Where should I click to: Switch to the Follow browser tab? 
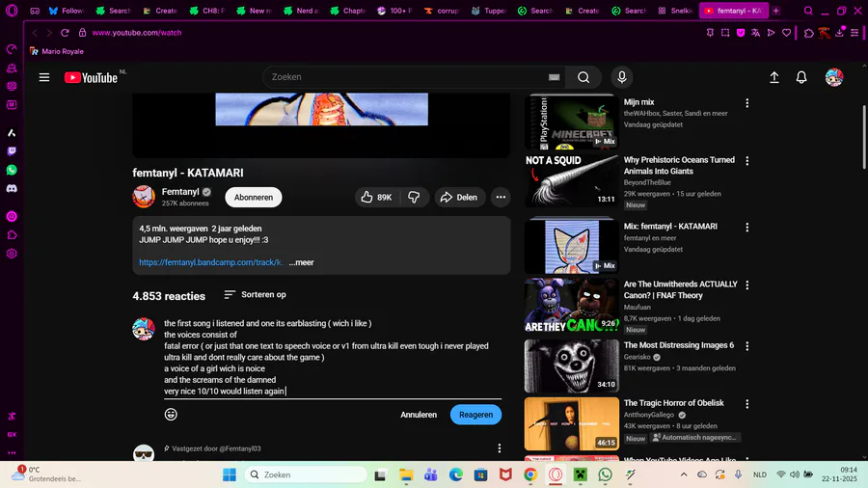click(x=67, y=11)
